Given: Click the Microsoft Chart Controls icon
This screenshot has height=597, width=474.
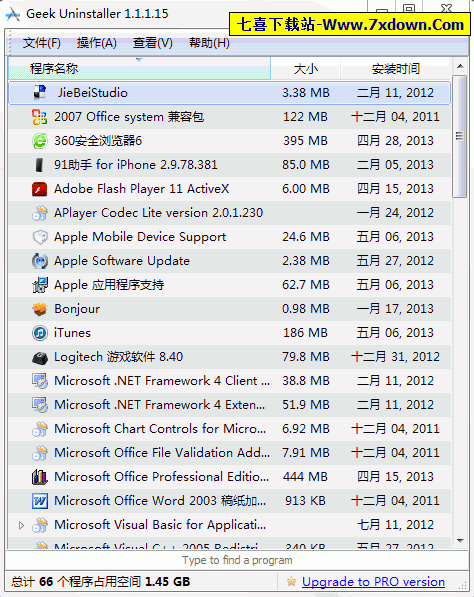Looking at the screenshot, I should coord(40,428).
